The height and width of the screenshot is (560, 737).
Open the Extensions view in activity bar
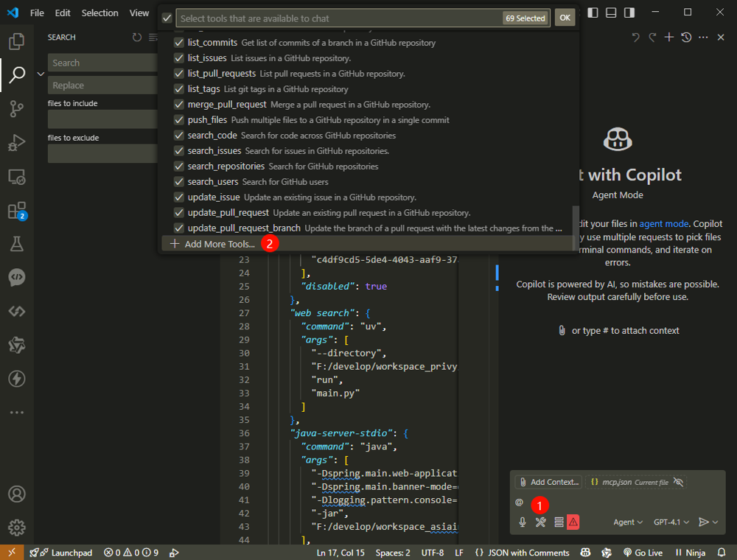pos(16,211)
